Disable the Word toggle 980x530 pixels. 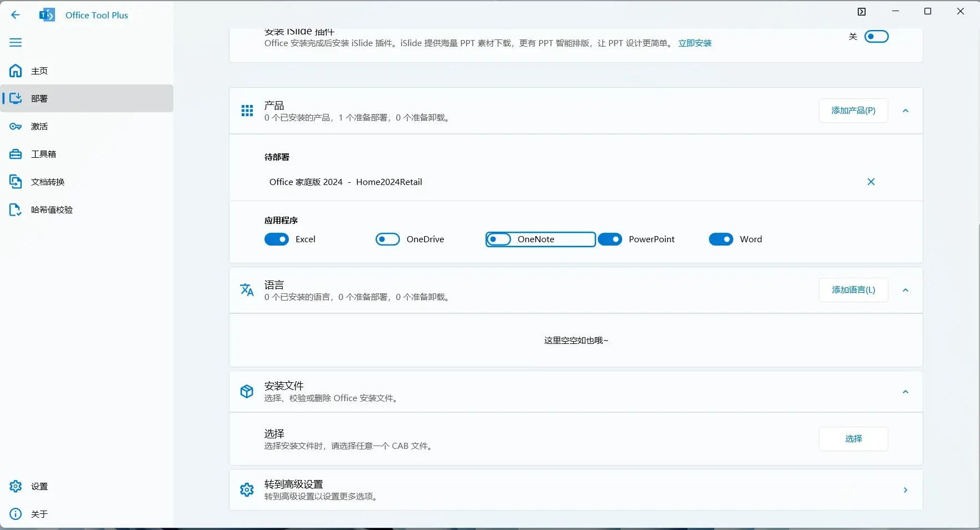[721, 239]
